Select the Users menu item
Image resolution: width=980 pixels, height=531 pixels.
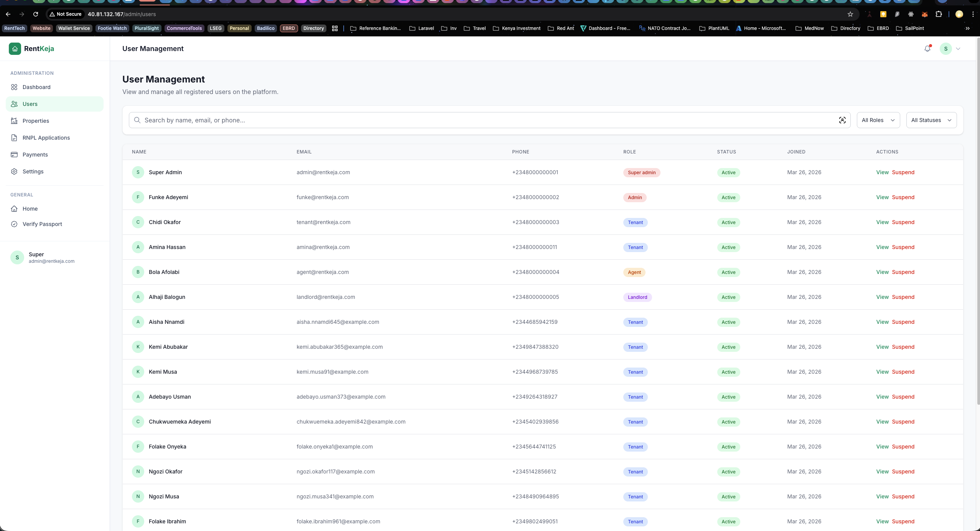pyautogui.click(x=30, y=104)
